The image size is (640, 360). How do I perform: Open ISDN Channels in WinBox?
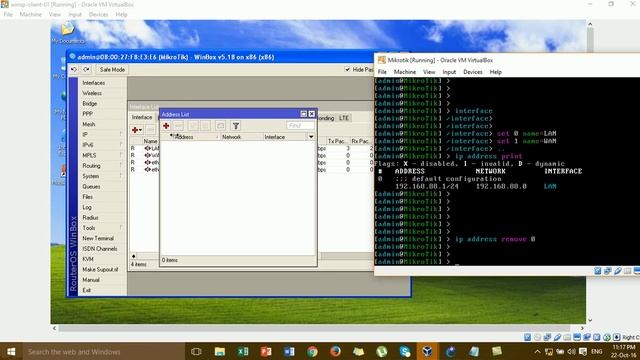point(100,249)
